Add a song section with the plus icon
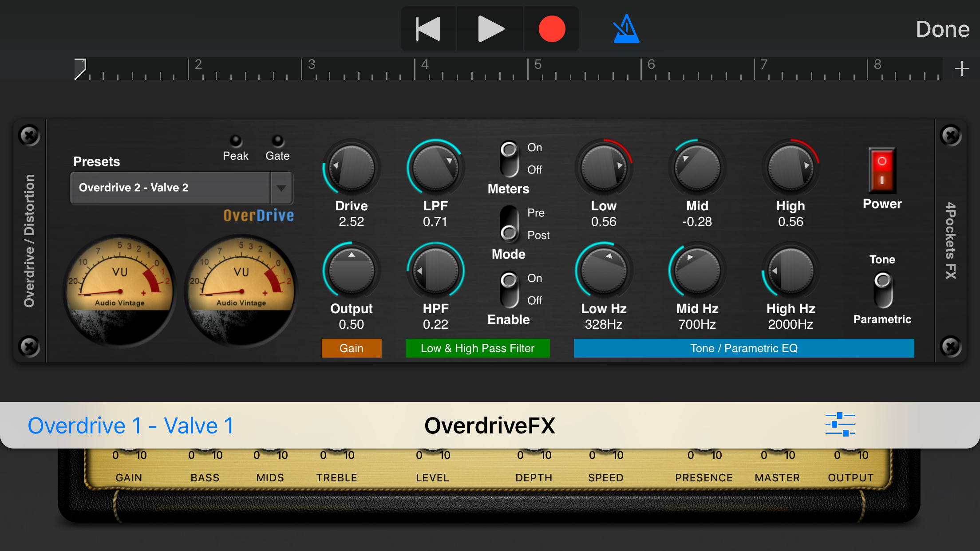 tap(961, 69)
